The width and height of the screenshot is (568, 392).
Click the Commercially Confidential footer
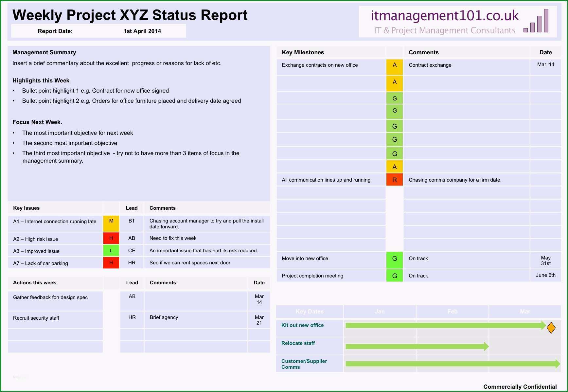pos(520,387)
